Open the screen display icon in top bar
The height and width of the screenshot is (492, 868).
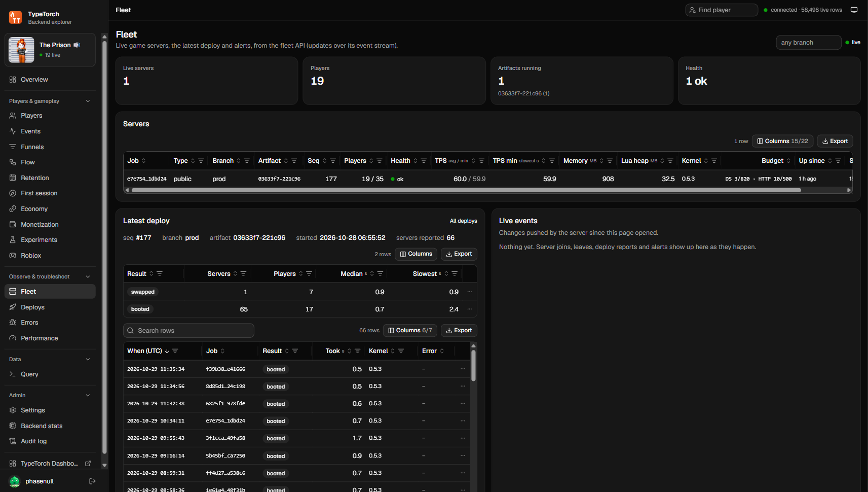pyautogui.click(x=854, y=10)
